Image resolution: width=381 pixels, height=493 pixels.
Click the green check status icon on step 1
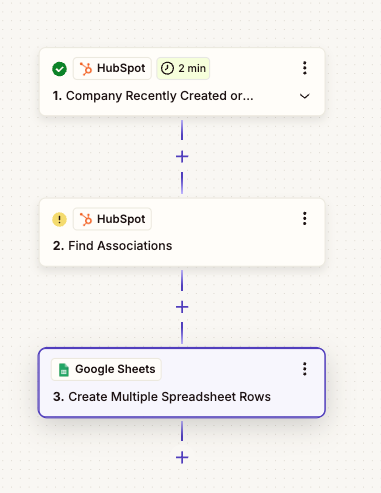tap(60, 69)
